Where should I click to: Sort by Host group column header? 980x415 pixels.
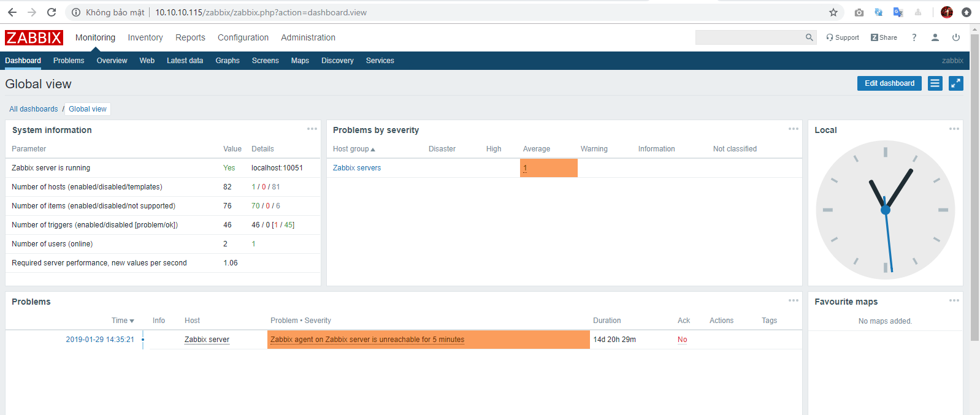click(x=354, y=149)
